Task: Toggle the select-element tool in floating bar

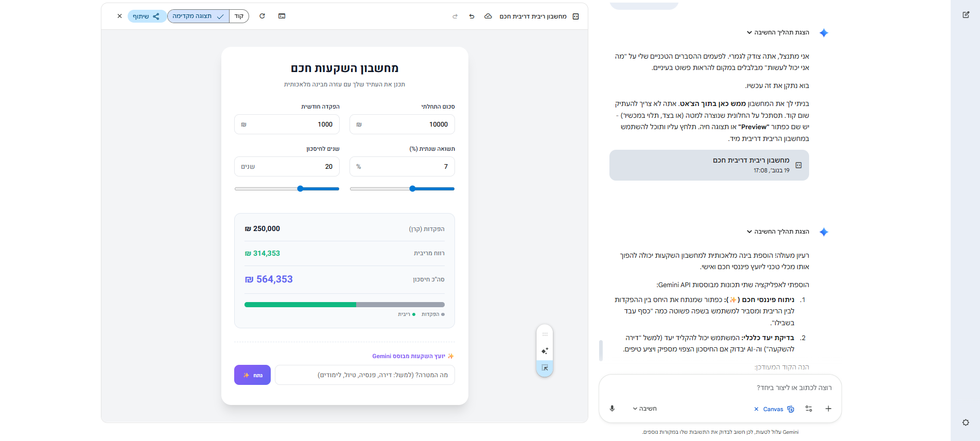Action: [x=545, y=368]
